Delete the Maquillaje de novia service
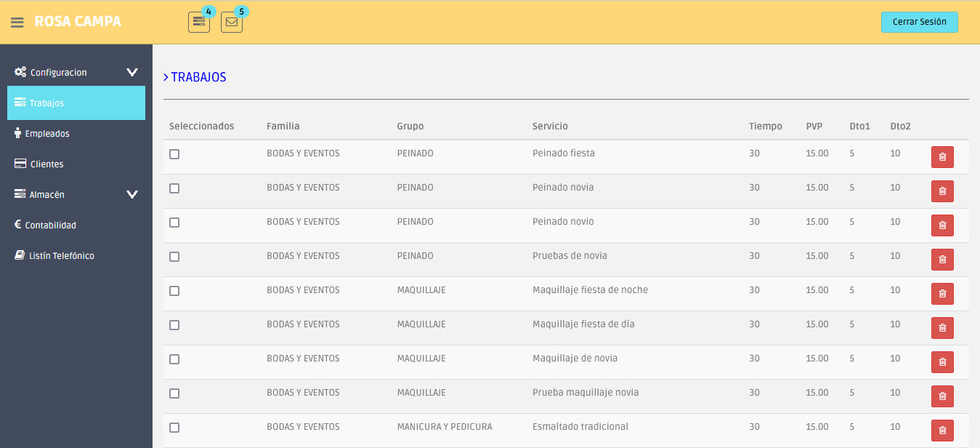980x448 pixels. 942,362
